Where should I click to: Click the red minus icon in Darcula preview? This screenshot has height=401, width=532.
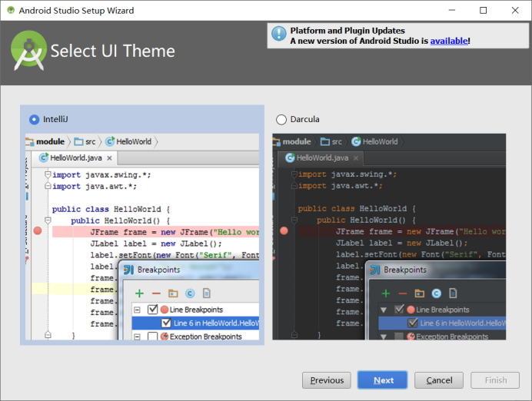click(x=402, y=293)
